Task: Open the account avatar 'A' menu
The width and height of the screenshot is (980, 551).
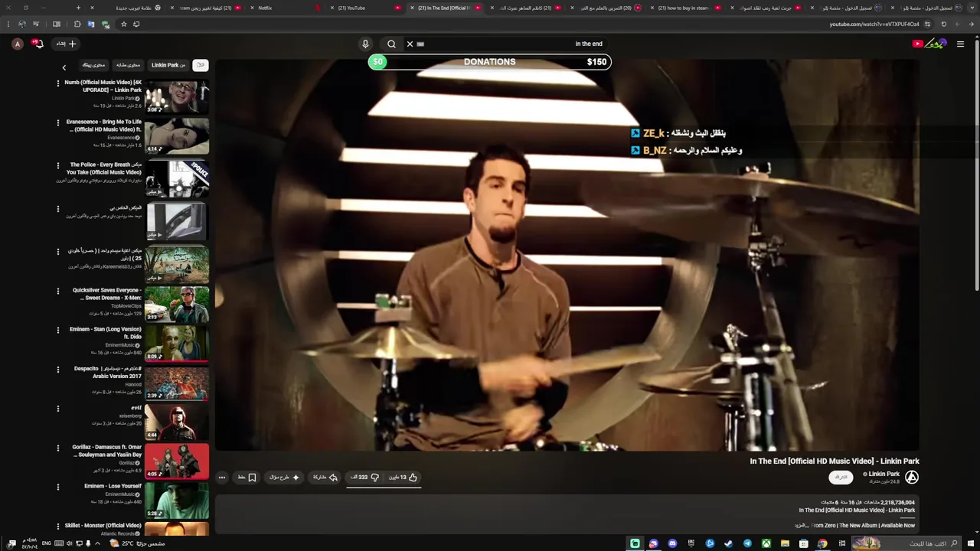Action: [18, 44]
